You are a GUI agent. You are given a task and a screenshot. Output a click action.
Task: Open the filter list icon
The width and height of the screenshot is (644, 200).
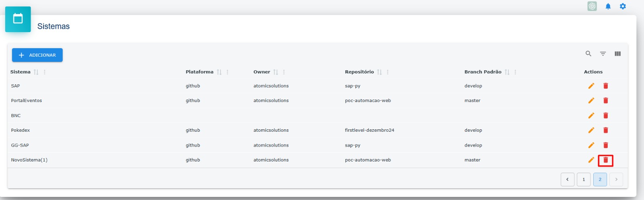(603, 53)
